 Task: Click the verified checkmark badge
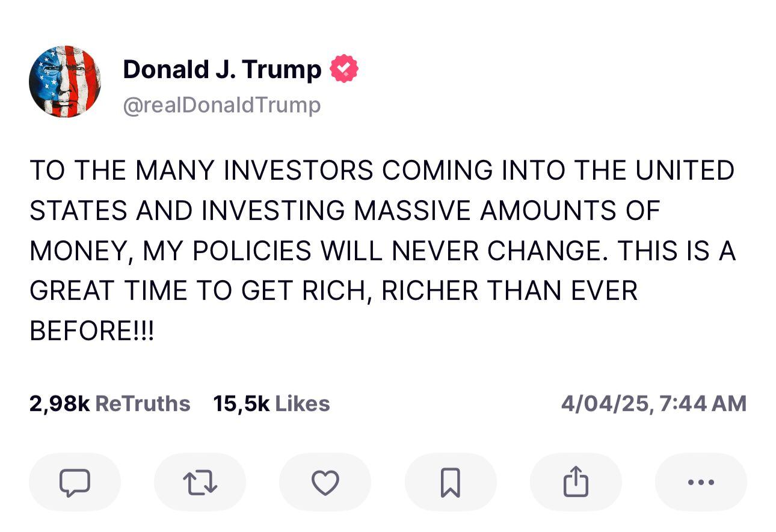pos(343,67)
